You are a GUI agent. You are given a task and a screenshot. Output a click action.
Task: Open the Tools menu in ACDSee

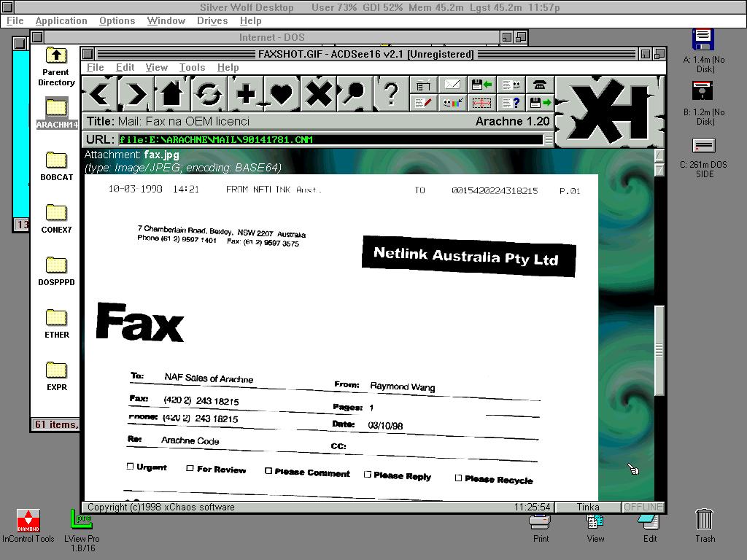coord(192,67)
